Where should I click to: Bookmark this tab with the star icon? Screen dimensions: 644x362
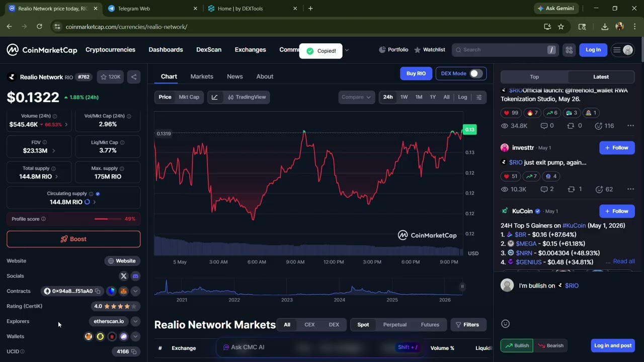coord(561,27)
